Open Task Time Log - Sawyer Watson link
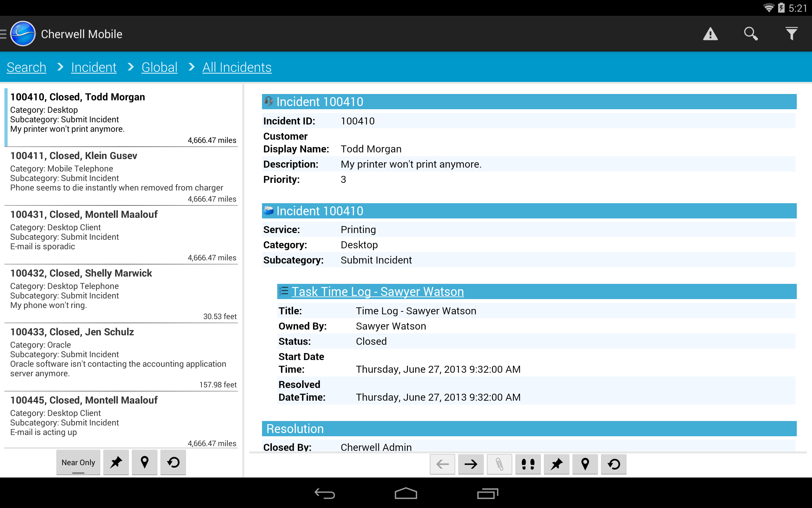Viewport: 812px width, 508px height. (378, 292)
